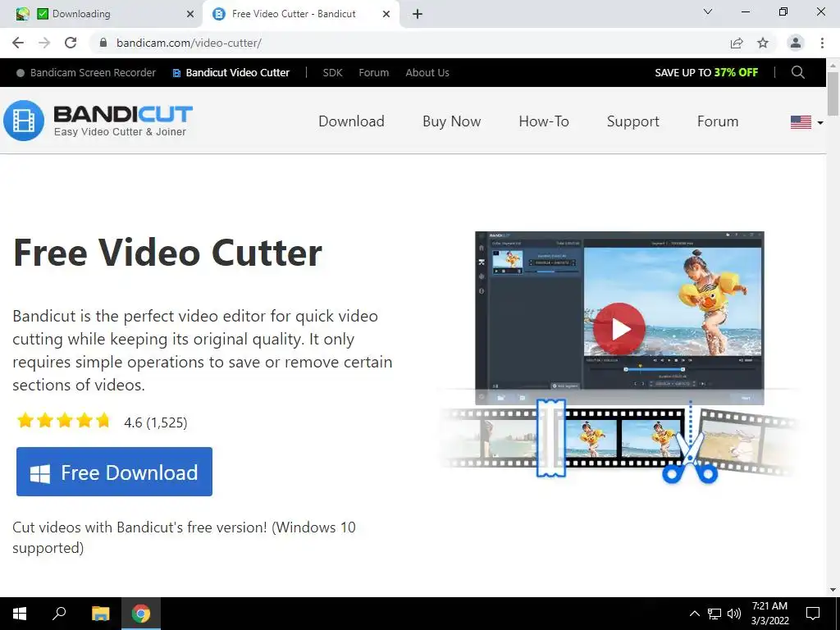Go back to the previous page
The height and width of the screenshot is (630, 840).
tap(18, 43)
